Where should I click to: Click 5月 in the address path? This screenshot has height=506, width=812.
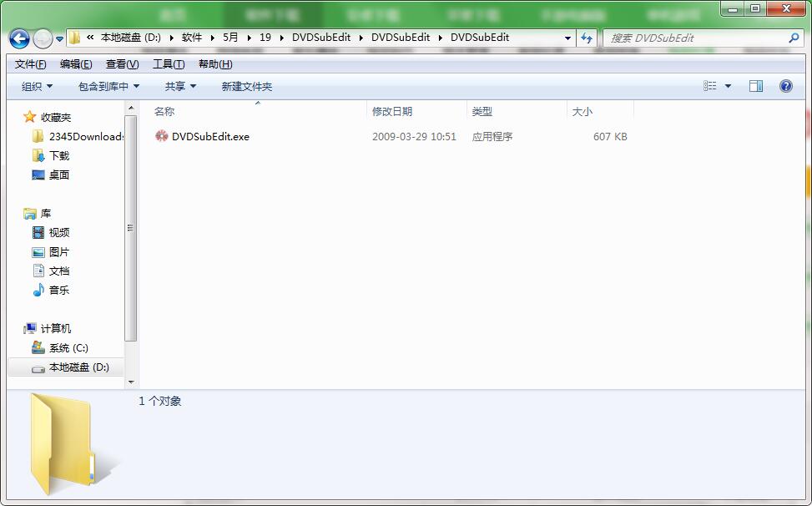point(230,38)
